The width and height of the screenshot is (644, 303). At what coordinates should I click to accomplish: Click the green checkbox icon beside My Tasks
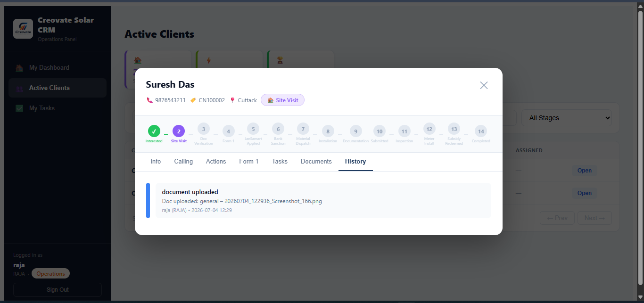(19, 108)
